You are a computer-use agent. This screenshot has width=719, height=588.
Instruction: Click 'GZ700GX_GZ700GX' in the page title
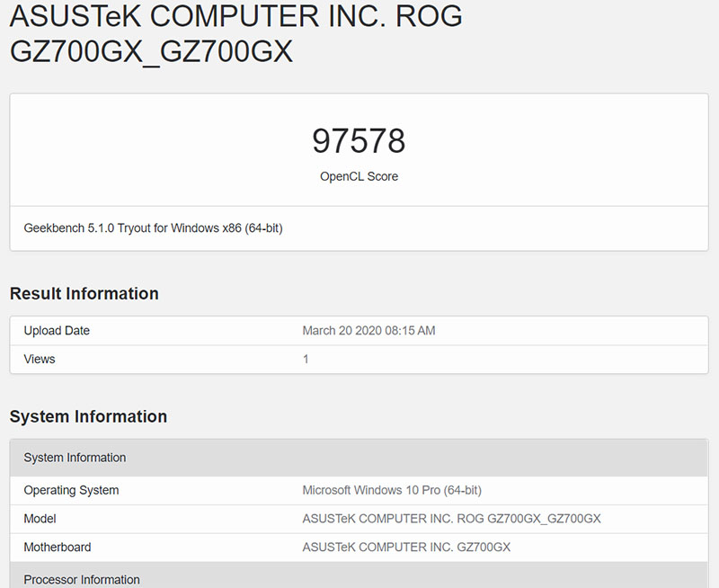tap(151, 51)
